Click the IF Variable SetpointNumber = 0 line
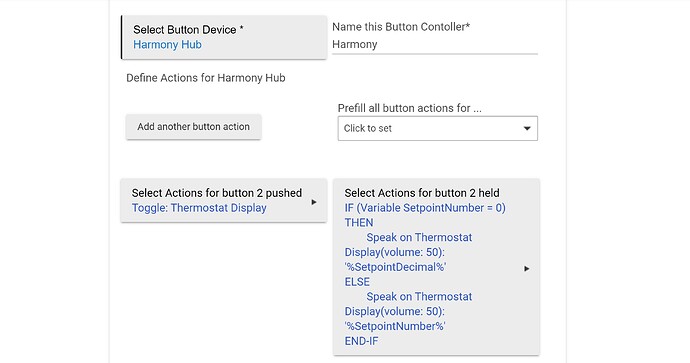The width and height of the screenshot is (690, 363). (425, 208)
